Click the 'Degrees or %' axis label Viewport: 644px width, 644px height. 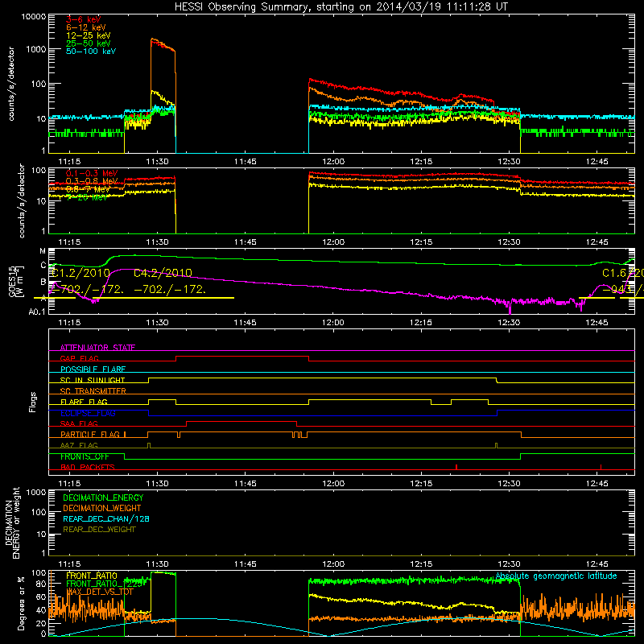[x=21, y=603]
